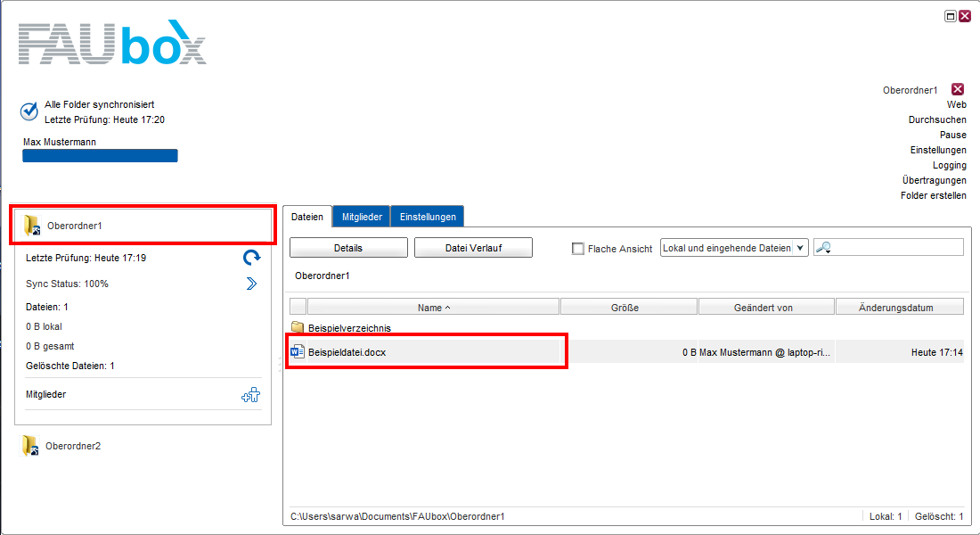Click the Word icon of Beispieldatei.docx

click(x=298, y=351)
